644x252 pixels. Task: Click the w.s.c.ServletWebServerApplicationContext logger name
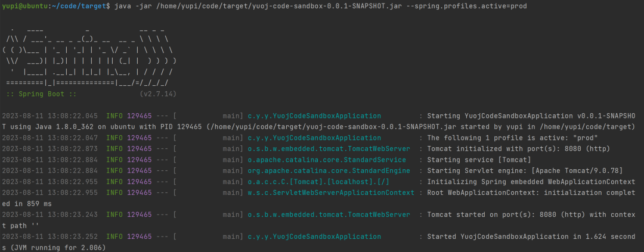331,192
